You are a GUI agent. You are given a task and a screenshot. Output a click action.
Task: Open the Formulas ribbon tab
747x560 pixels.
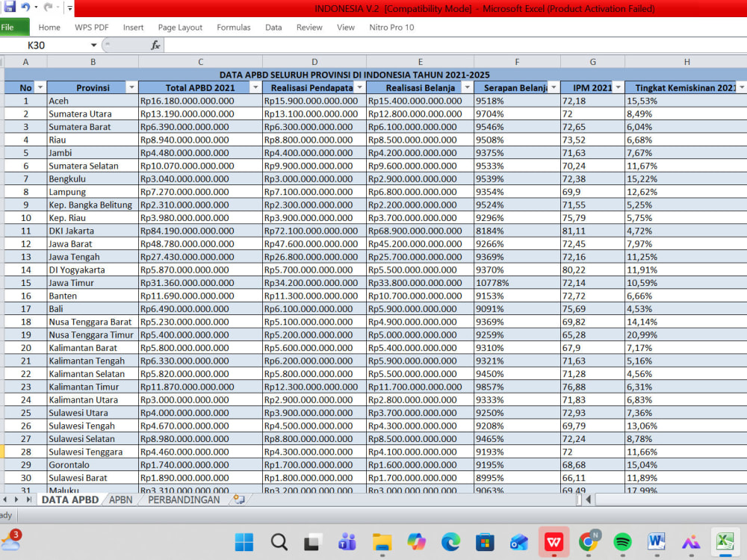click(x=233, y=28)
